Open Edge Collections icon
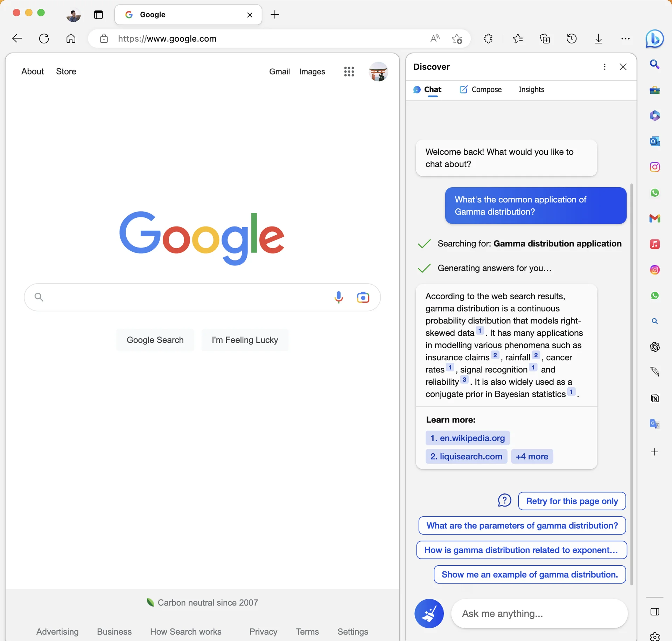 (x=545, y=39)
